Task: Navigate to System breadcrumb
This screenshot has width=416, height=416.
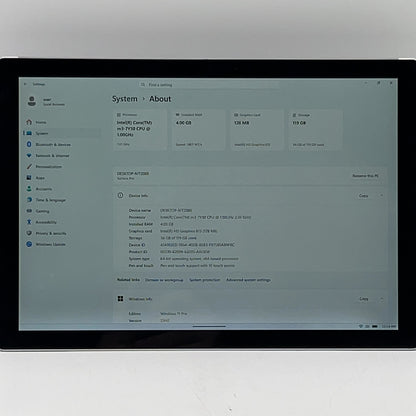Action: pos(125,99)
